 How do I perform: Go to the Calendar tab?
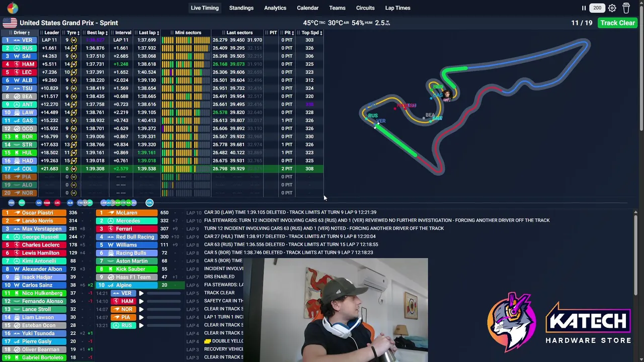pos(307,8)
